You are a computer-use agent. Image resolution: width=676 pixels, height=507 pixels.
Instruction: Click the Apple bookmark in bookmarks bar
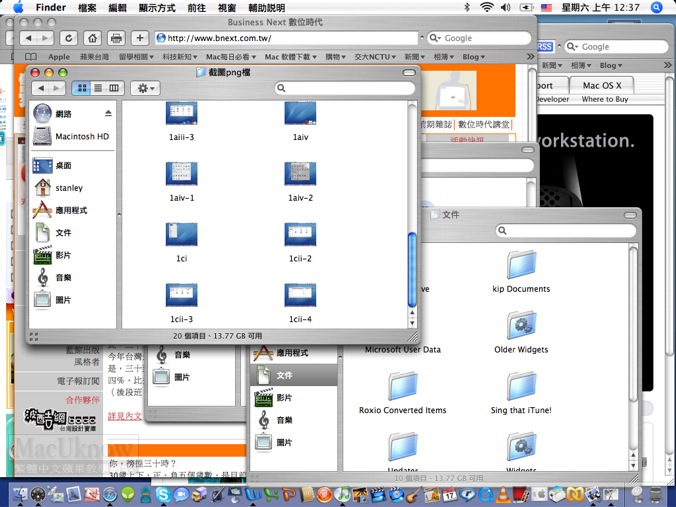59,57
